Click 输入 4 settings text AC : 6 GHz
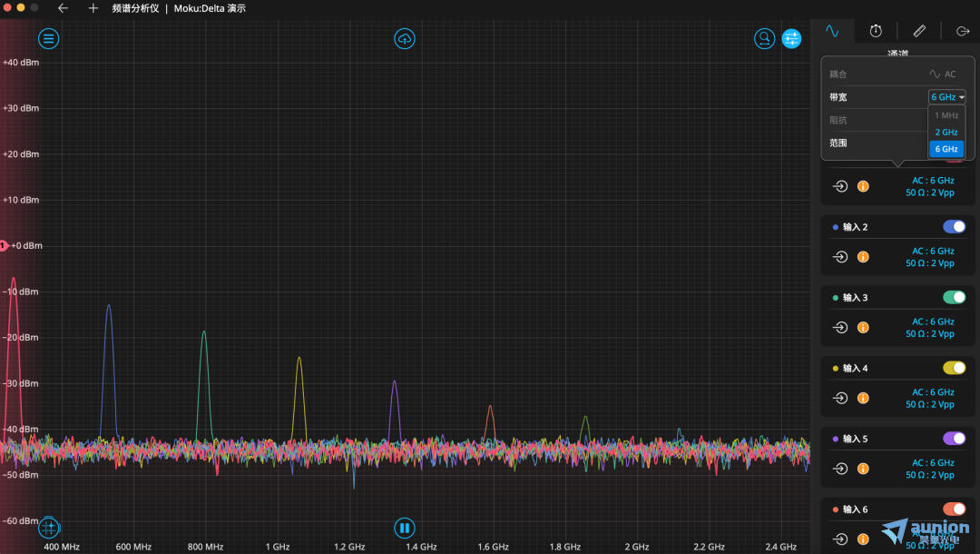Screen dimensions: 980x554 [933, 392]
